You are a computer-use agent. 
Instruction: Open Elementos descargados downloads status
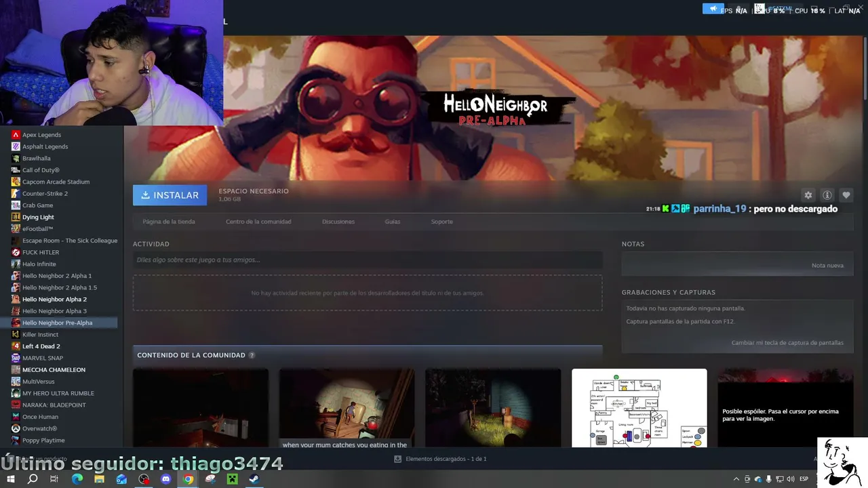coord(441,459)
